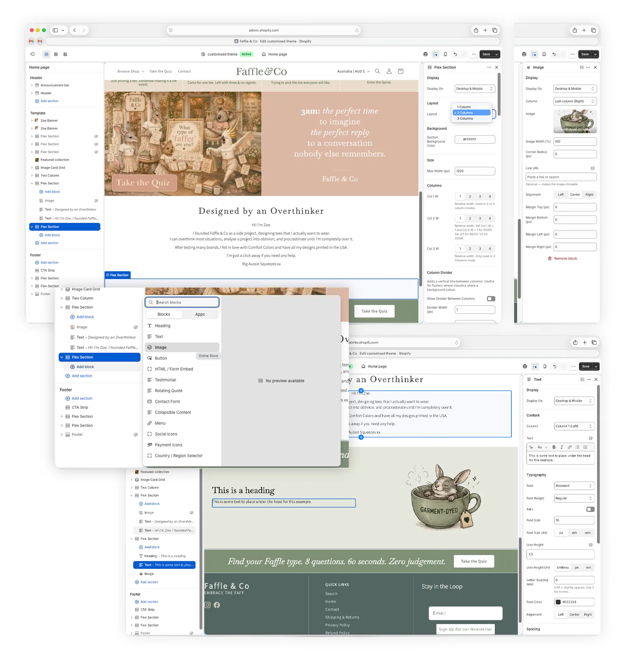This screenshot has height=661, width=644.
Task: Select Country / Region Selector block
Action: coord(182,456)
